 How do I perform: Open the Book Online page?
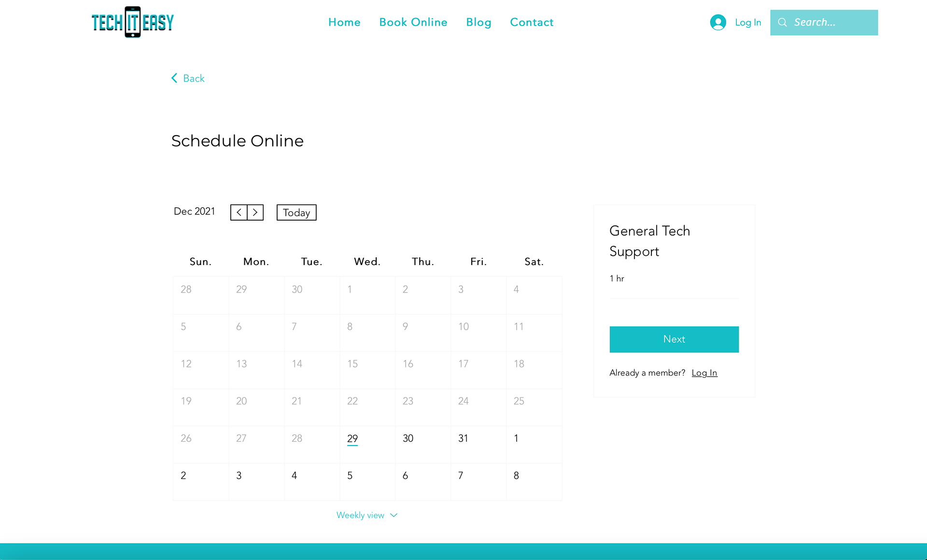coord(413,22)
